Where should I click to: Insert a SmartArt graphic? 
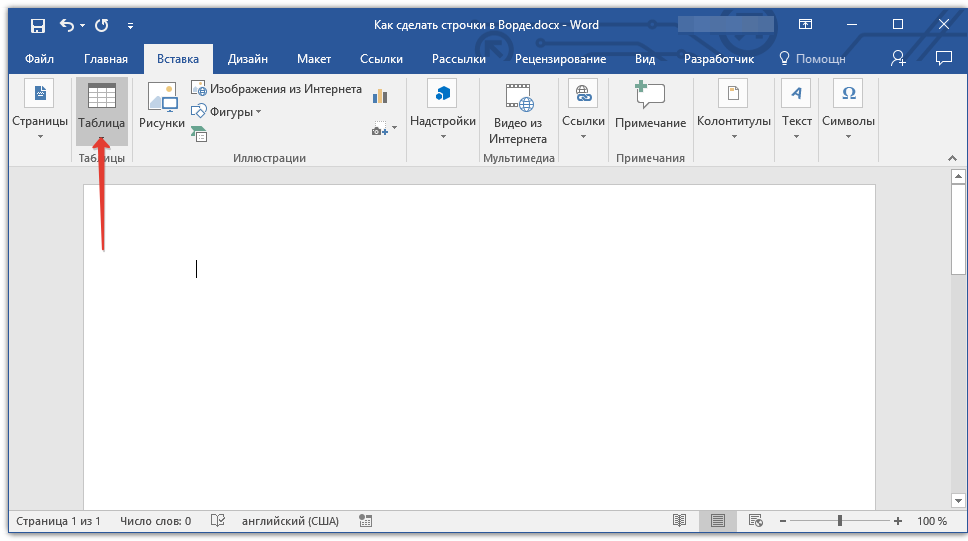point(199,133)
